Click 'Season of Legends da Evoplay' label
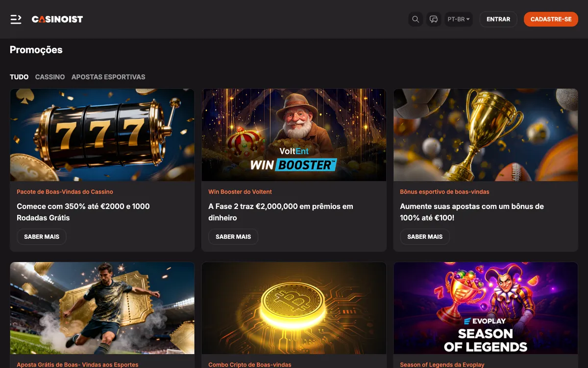The height and width of the screenshot is (368, 588). (x=442, y=365)
